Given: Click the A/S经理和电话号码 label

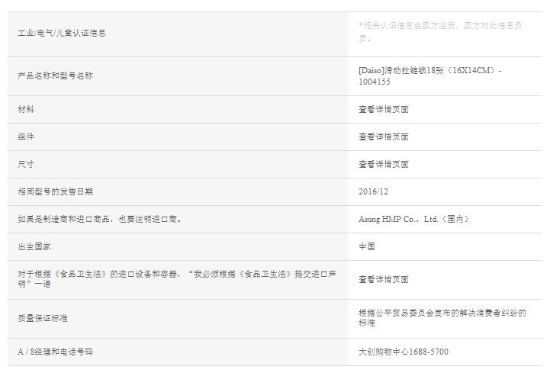Looking at the screenshot, I should [56, 352].
